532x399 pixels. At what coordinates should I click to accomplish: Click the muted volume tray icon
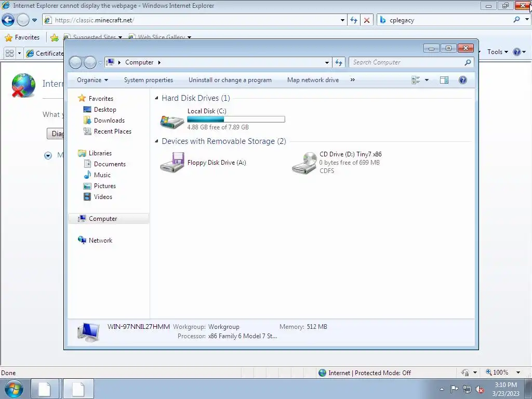click(x=480, y=390)
